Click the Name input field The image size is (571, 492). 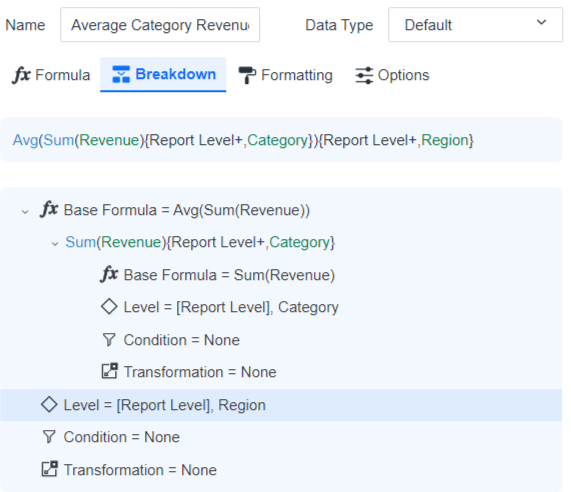tap(160, 25)
